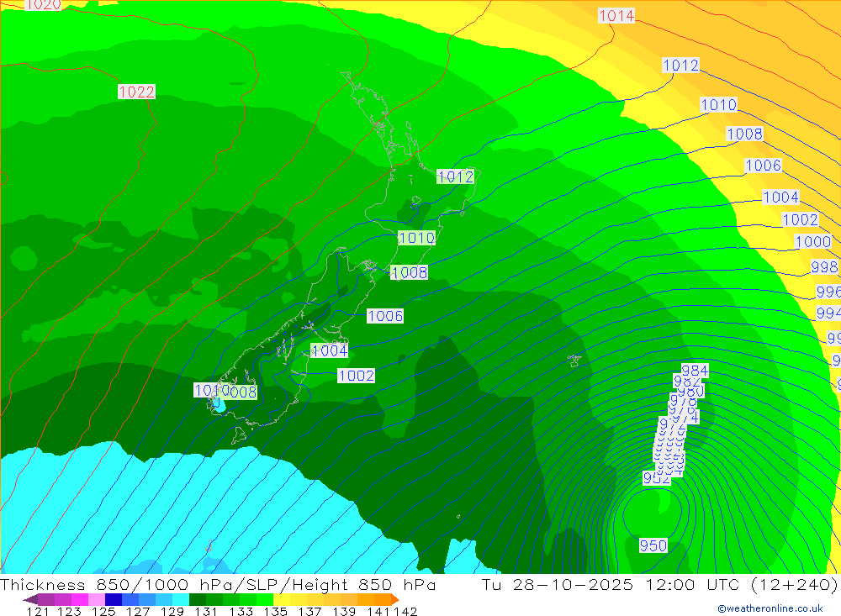Pick the bright lime green legend swatch above 135
841x616 pixels.
265,599
